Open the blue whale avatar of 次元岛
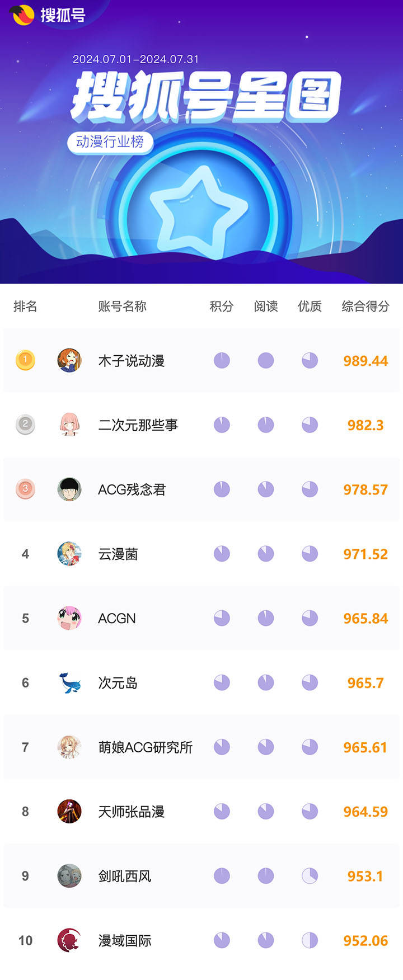The width and height of the screenshot is (403, 980). pyautogui.click(x=69, y=682)
